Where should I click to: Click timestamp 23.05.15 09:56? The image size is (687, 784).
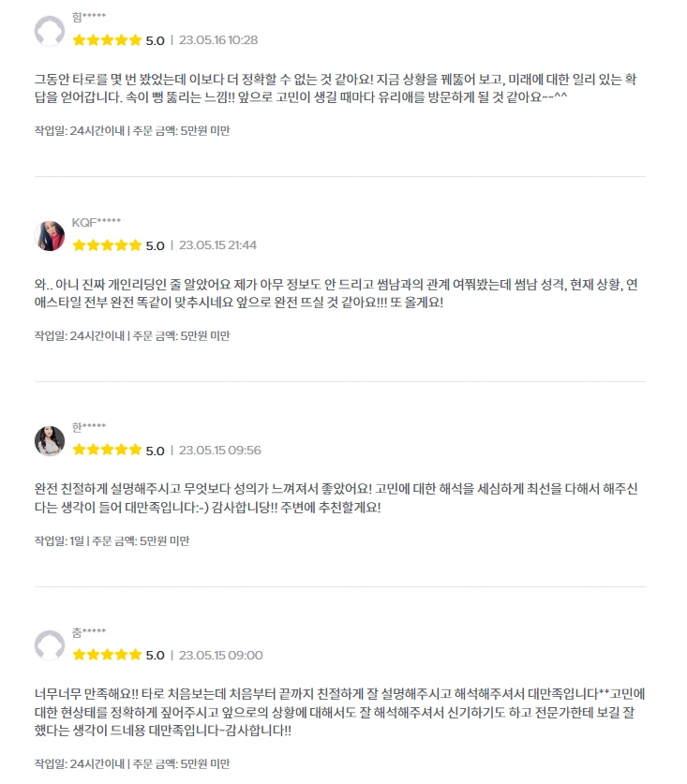pyautogui.click(x=219, y=450)
